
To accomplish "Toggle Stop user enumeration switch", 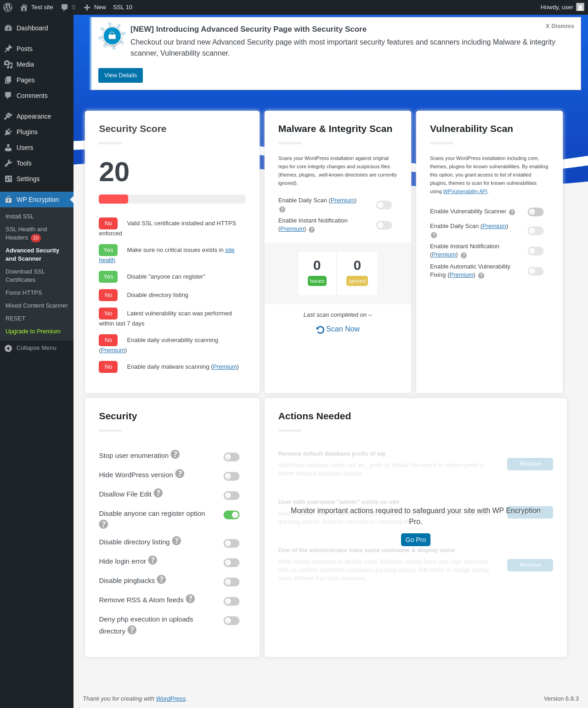I will point(232,457).
